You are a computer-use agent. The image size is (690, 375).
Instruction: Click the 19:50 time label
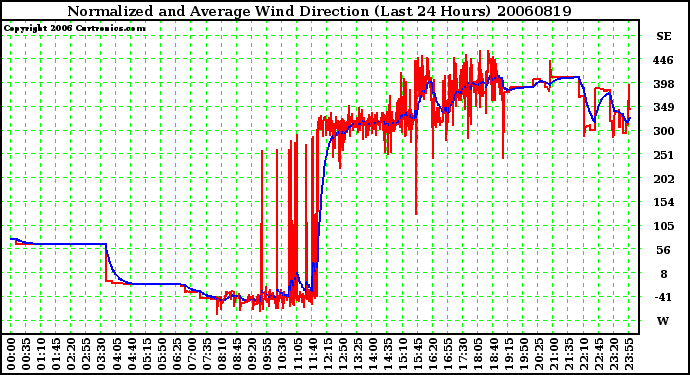coord(523,354)
